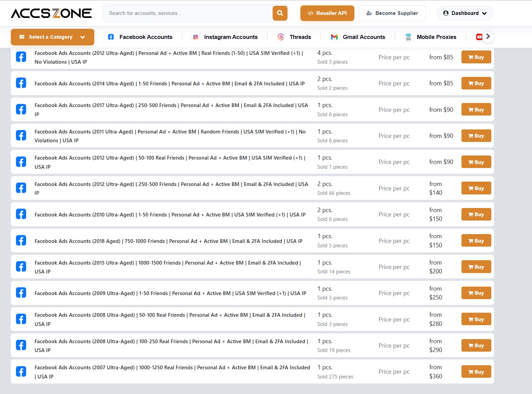
Task: Open the Reseller API page
Action: click(327, 13)
